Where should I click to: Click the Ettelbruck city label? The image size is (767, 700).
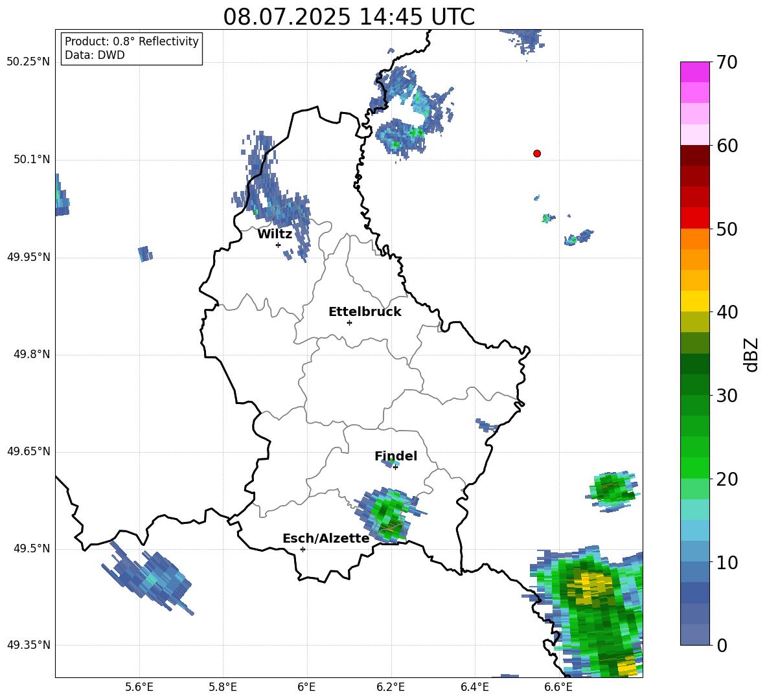click(x=365, y=312)
